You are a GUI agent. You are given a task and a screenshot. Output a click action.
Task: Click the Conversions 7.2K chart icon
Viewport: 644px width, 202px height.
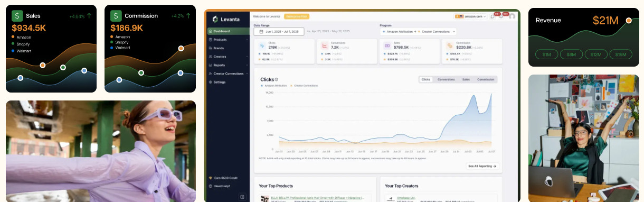pos(325,45)
